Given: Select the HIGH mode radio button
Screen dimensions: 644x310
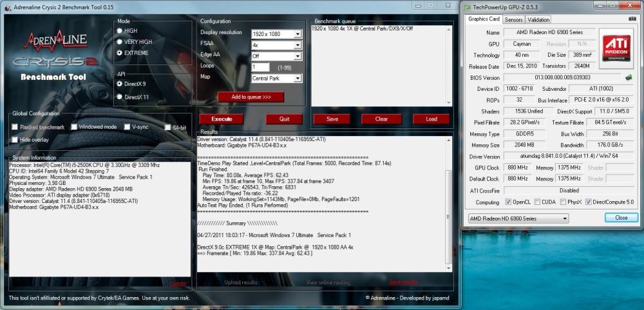Looking at the screenshot, I should [120, 31].
